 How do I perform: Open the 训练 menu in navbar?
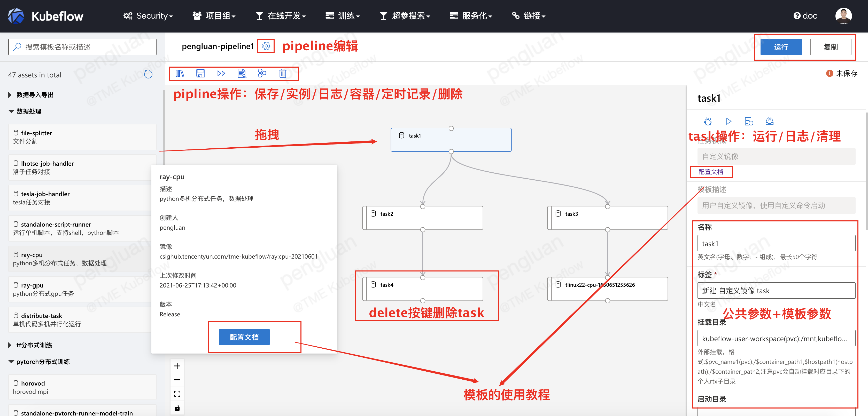coord(343,16)
